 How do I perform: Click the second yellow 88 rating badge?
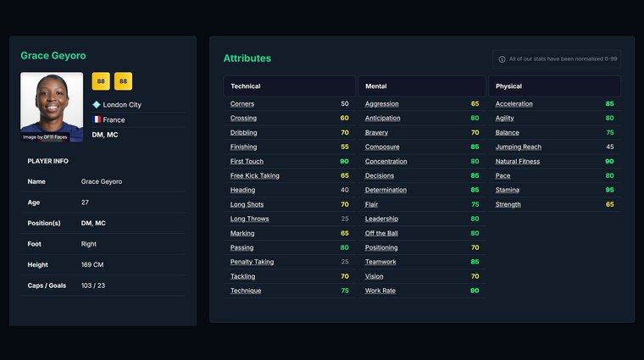(123, 81)
